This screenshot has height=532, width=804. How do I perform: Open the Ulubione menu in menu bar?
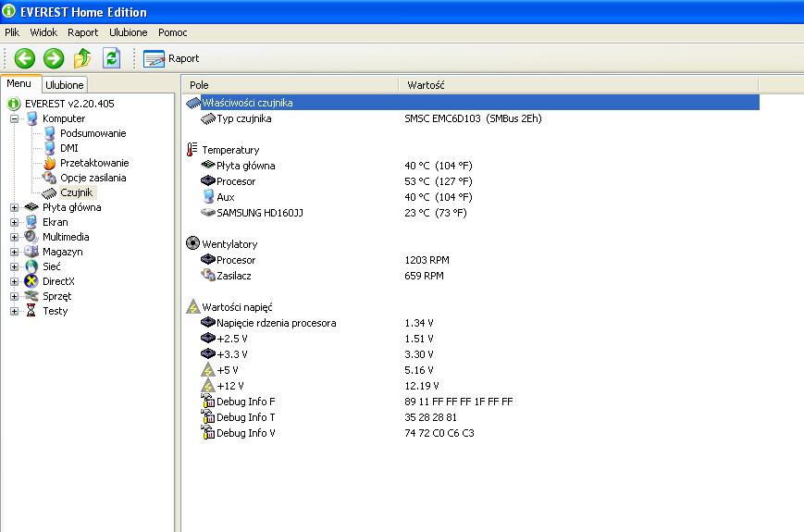coord(129,32)
